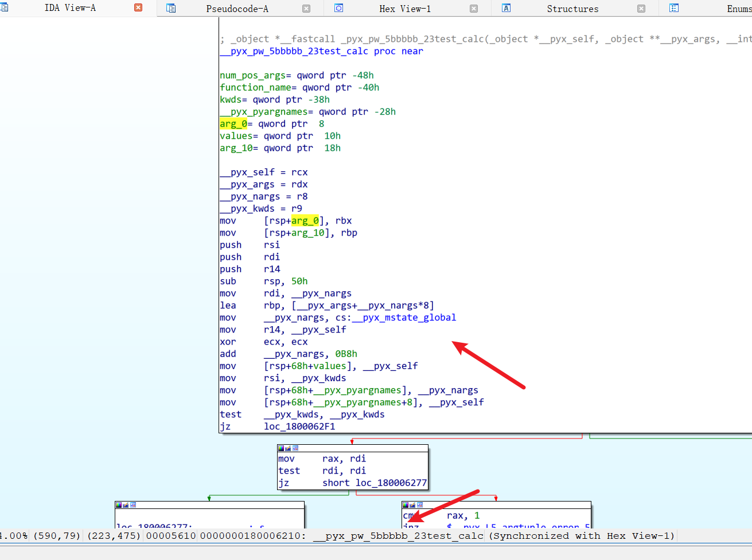Click the '__pyx_args = rdx' line
Image resolution: width=752 pixels, height=560 pixels.
(264, 184)
